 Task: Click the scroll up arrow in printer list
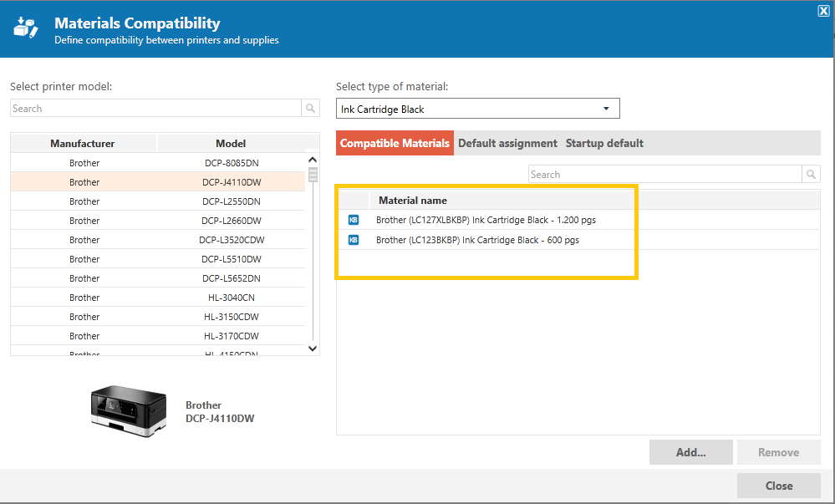pos(313,160)
